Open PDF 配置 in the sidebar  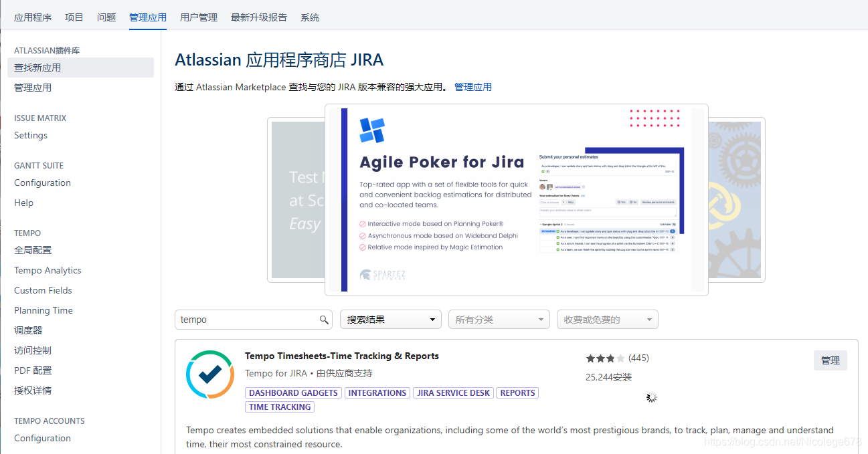[33, 370]
